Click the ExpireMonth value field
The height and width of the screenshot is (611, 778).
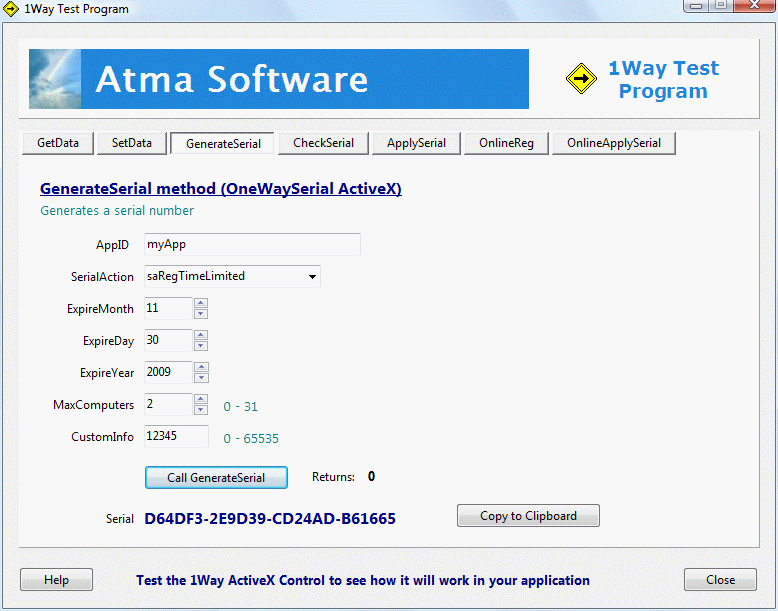(x=168, y=308)
